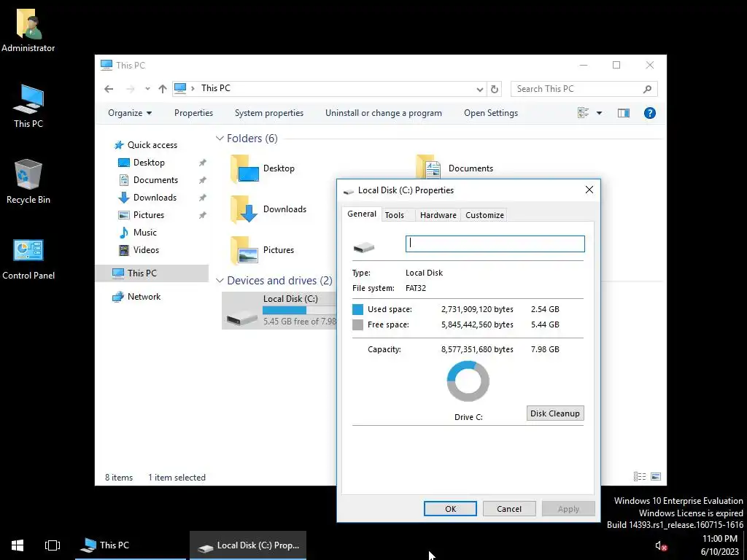Click the gray Free space color swatch

click(357, 324)
